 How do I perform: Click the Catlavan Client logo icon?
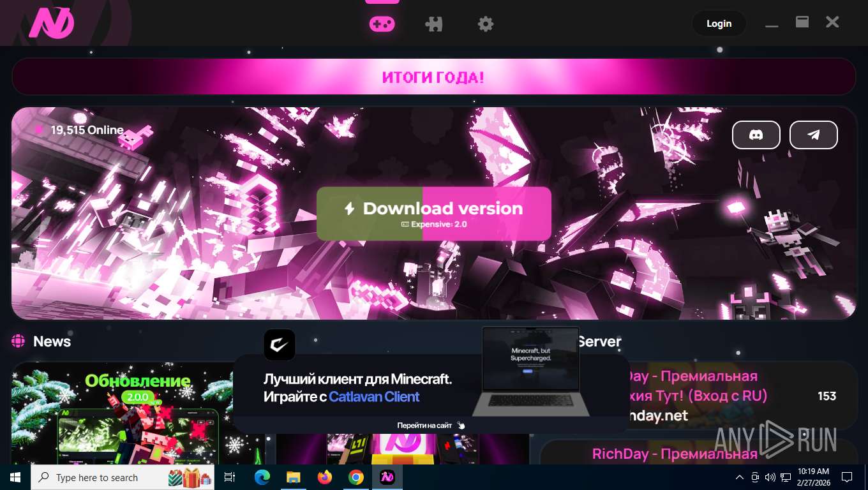(280, 345)
